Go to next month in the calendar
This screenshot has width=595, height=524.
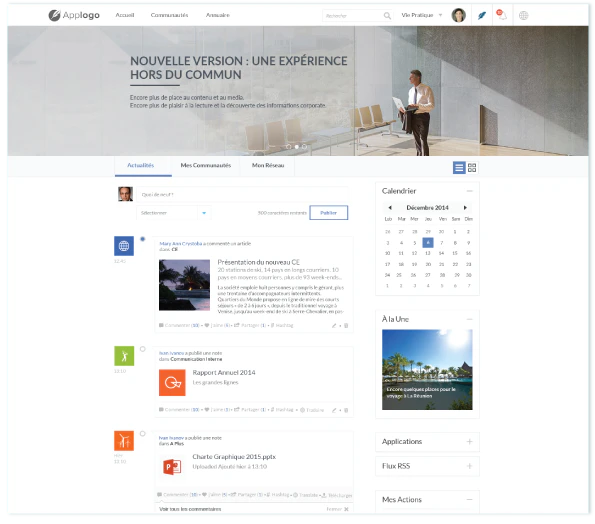465,208
